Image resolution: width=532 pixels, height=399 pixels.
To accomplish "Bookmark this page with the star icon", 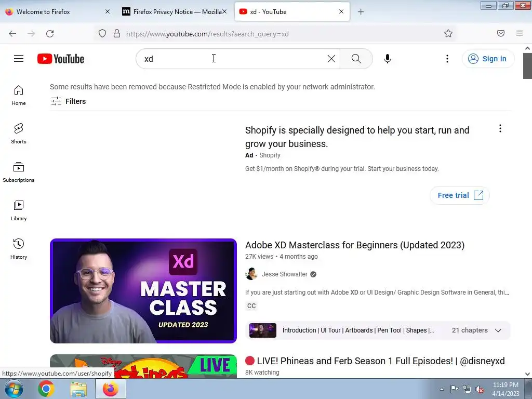I will tap(448, 33).
